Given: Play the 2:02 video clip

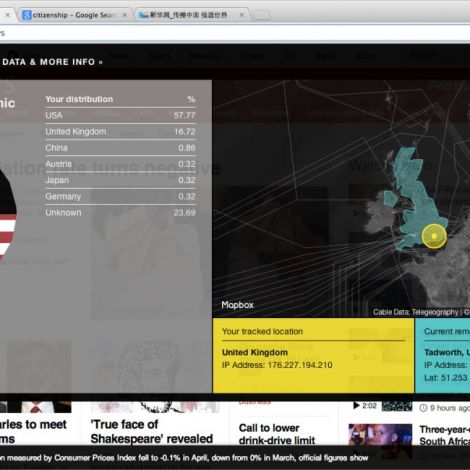Looking at the screenshot, I should [x=365, y=406].
